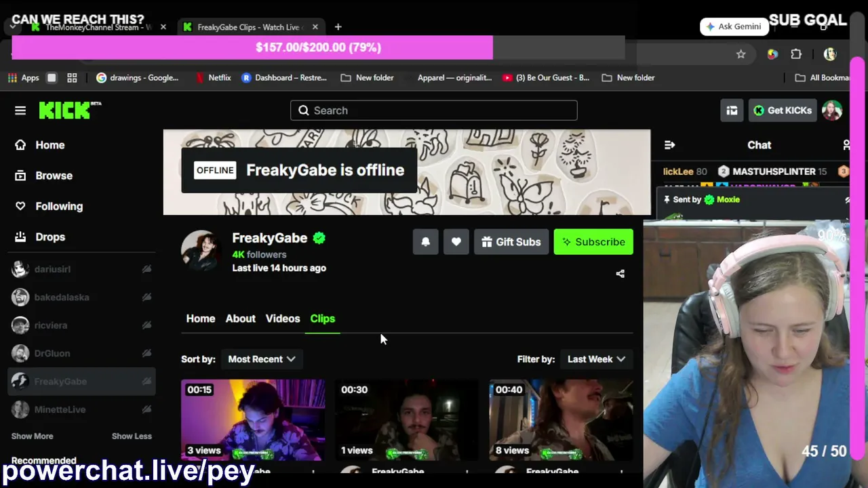The width and height of the screenshot is (868, 488).
Task: Share the FreakyGabe channel via share icon
Action: (620, 274)
